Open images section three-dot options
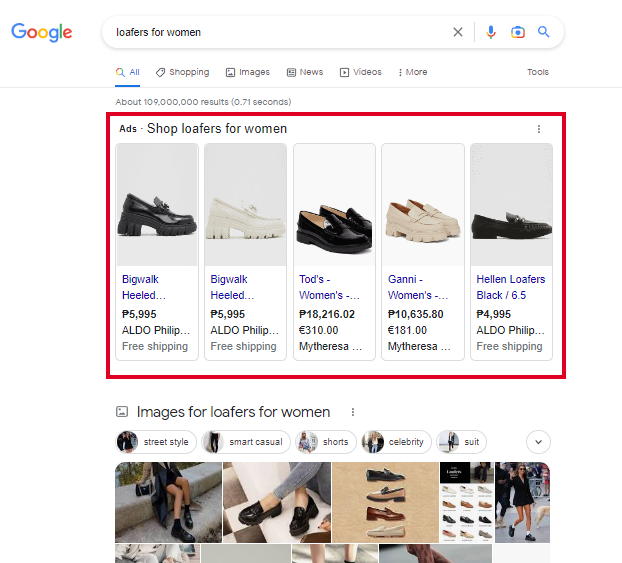The width and height of the screenshot is (622, 563). coord(353,412)
